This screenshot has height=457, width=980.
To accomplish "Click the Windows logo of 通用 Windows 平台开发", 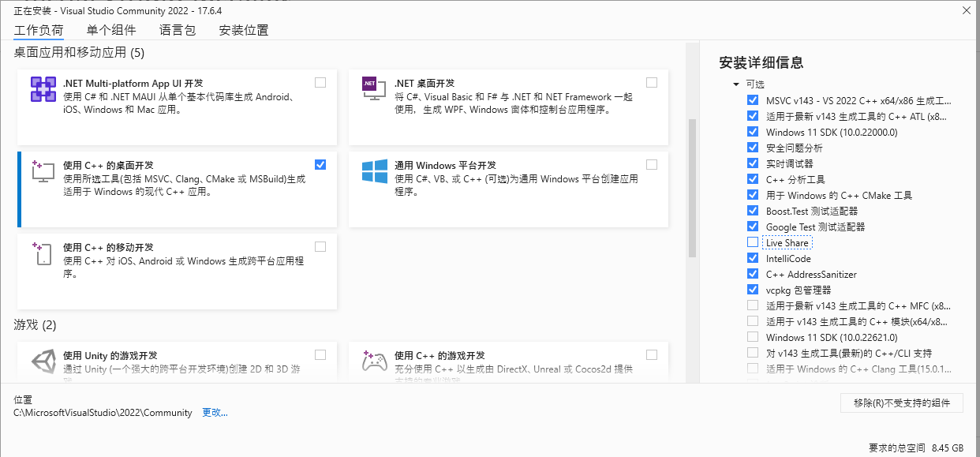I will (374, 171).
